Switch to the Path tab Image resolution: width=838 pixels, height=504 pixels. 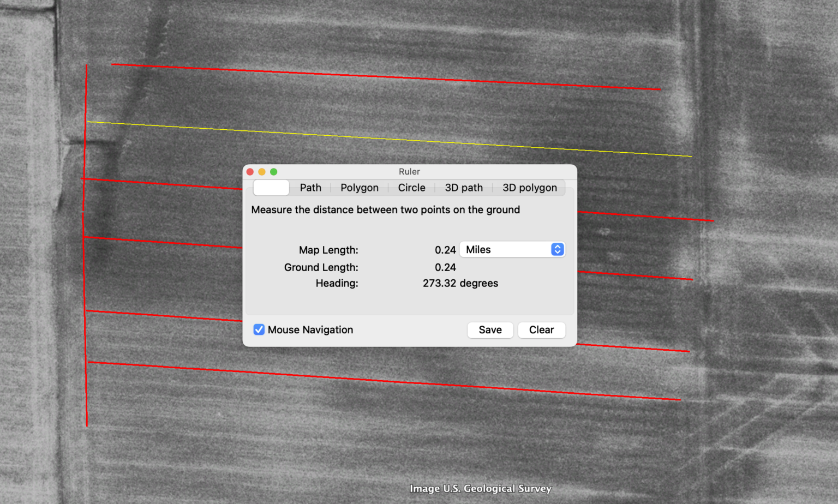[310, 188]
